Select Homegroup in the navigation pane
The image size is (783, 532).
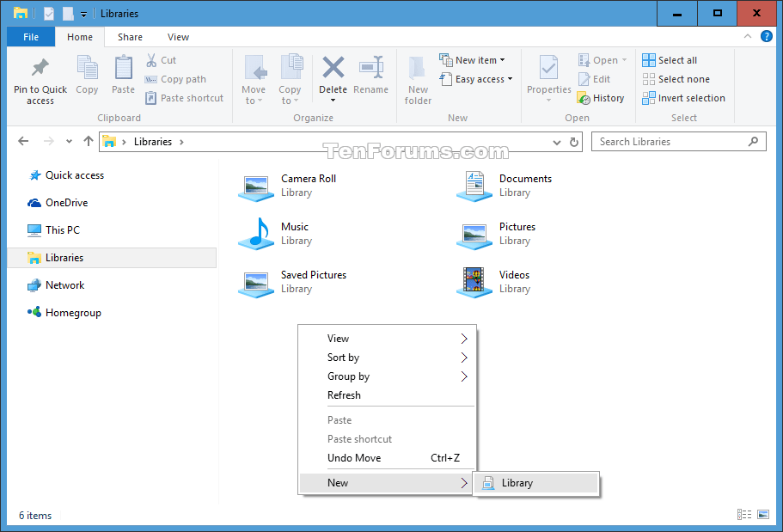(70, 312)
